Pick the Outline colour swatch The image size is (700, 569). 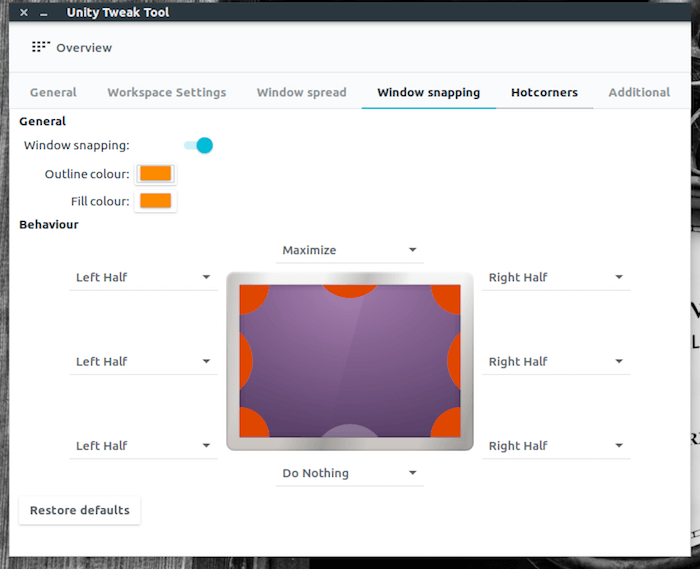155,174
